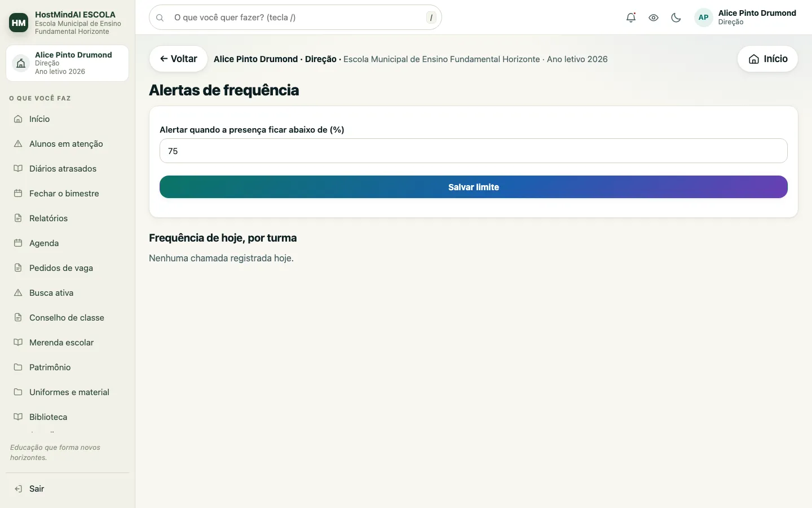Viewport: 812px width, 508px height.
Task: Click the Conselho de classe file icon
Action: pyautogui.click(x=18, y=318)
